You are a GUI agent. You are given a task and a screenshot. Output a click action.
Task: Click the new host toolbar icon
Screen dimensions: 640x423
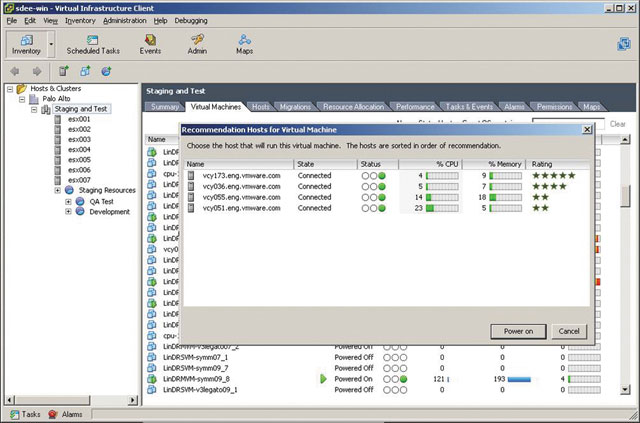click(x=64, y=71)
